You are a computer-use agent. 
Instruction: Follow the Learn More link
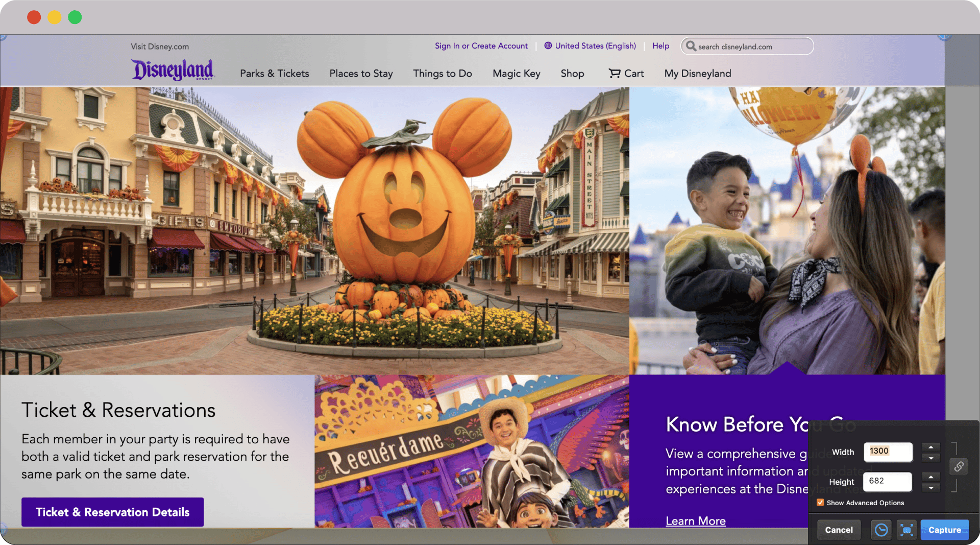pos(695,521)
